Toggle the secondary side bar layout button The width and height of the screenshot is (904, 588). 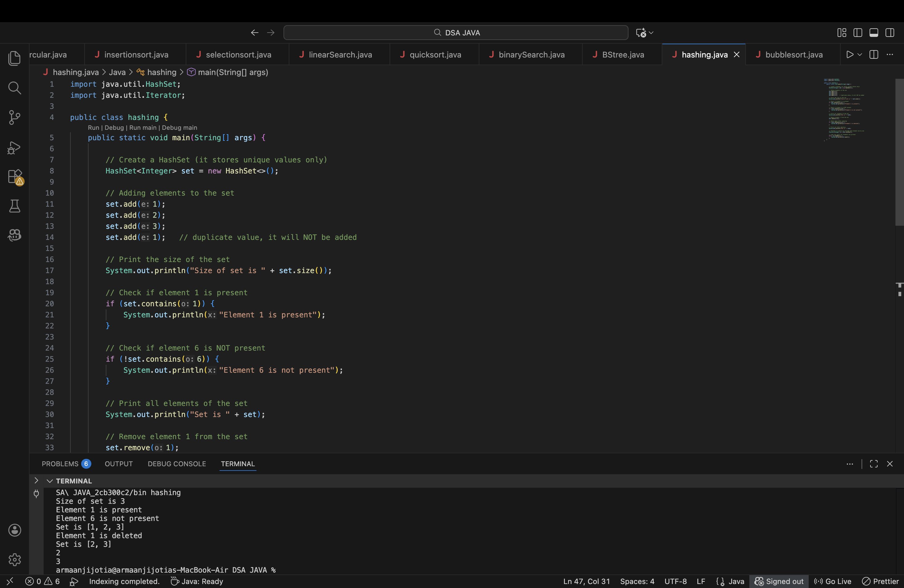click(890, 33)
